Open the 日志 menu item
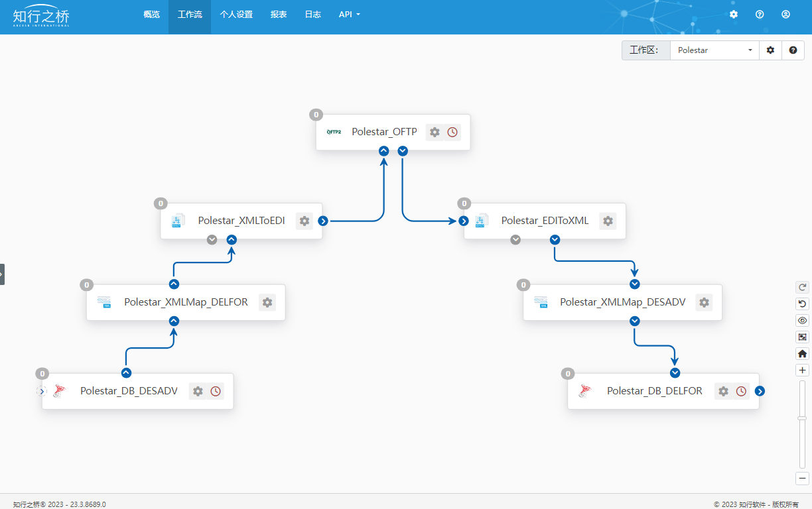The width and height of the screenshot is (812, 509). pos(312,15)
